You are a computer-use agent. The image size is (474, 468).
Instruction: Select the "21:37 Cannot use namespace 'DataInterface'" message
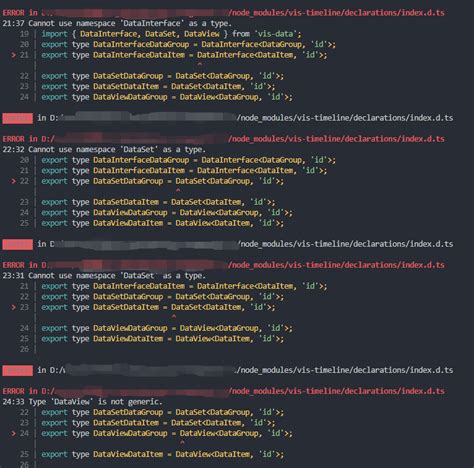click(x=117, y=23)
